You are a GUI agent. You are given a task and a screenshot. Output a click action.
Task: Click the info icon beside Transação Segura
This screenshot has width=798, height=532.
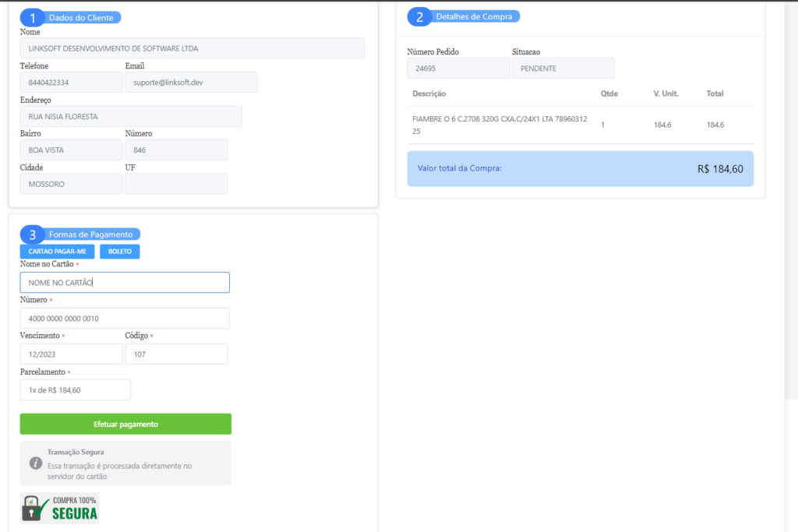tap(36, 463)
